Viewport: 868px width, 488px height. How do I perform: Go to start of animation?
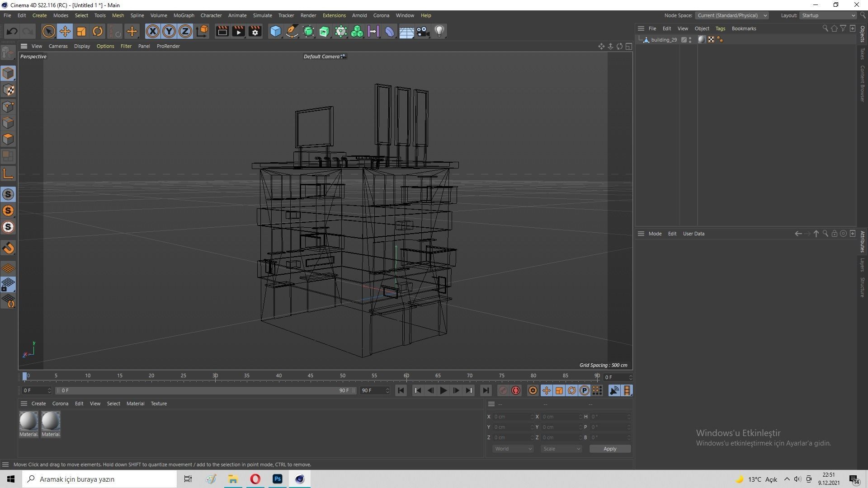tap(401, 390)
